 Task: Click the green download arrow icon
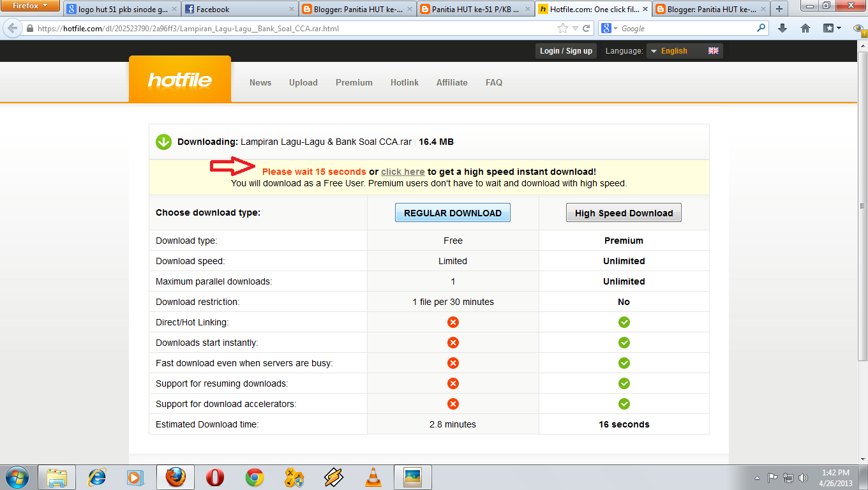(163, 142)
